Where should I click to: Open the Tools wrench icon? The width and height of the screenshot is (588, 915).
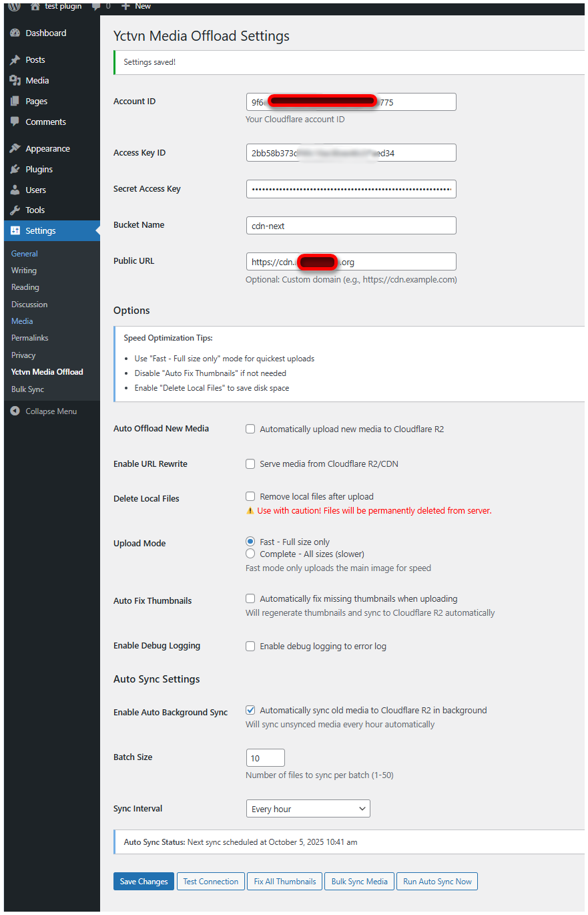[x=15, y=210]
